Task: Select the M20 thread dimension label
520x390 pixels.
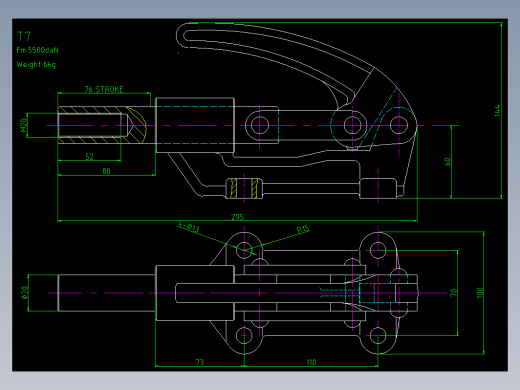Action: click(x=23, y=125)
